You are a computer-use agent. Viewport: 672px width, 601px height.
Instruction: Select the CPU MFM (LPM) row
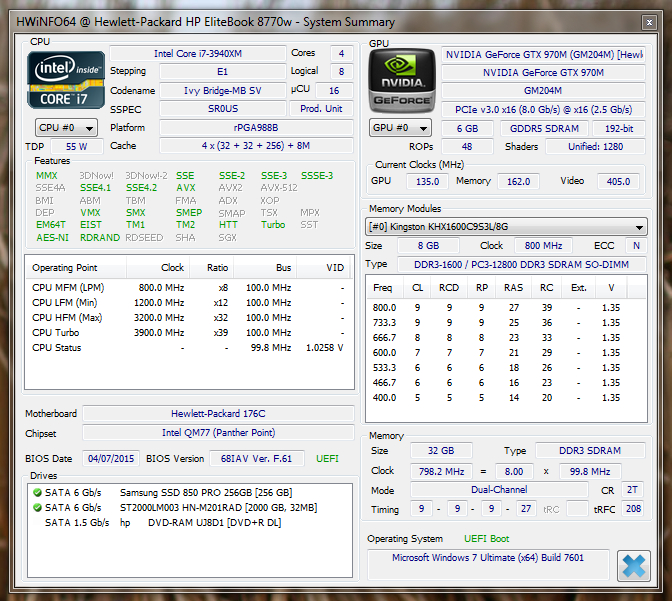[189, 288]
